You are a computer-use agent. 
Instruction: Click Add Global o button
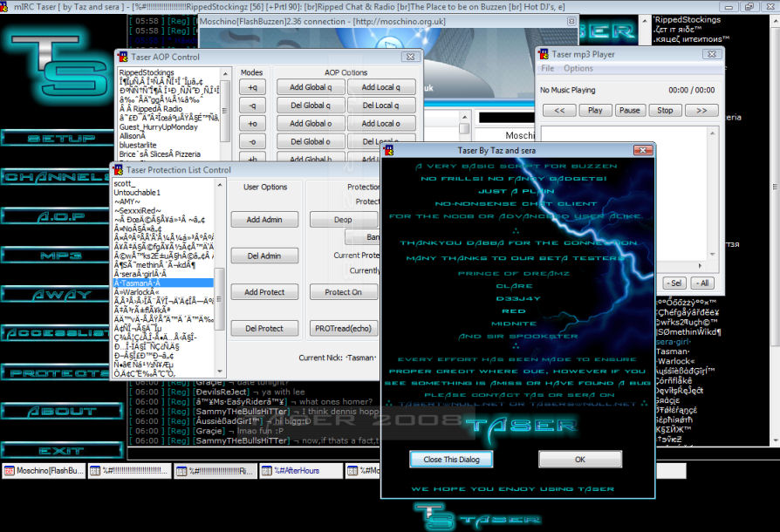click(311, 123)
